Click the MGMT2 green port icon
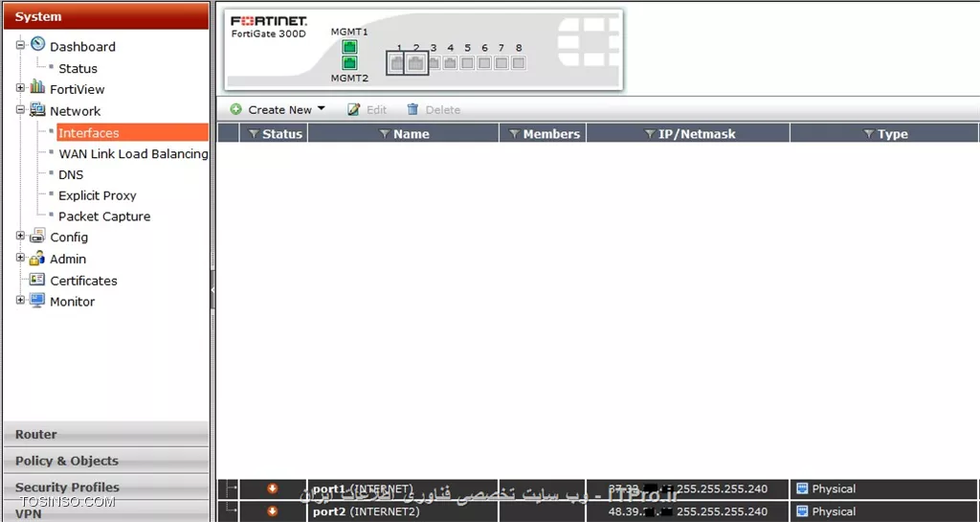The width and height of the screenshot is (980, 522). [x=349, y=62]
